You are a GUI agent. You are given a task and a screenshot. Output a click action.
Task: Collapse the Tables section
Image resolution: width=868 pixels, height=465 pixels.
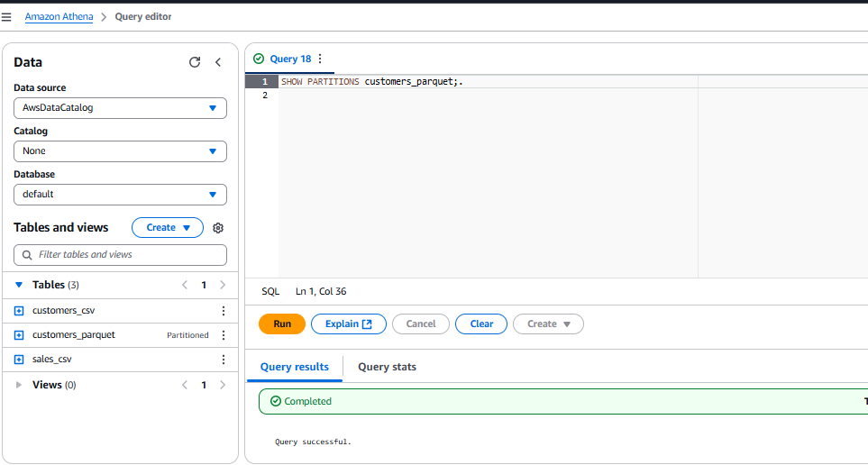click(19, 285)
